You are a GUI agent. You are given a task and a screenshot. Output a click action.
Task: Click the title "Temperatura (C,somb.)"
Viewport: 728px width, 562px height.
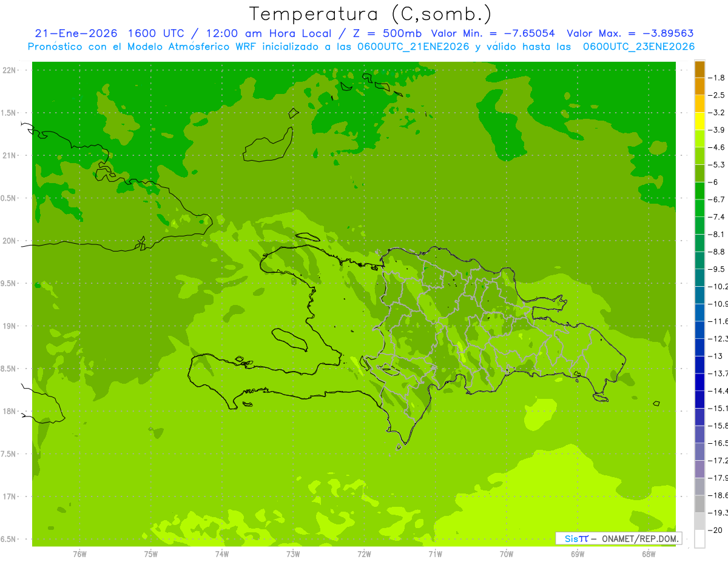(x=371, y=14)
